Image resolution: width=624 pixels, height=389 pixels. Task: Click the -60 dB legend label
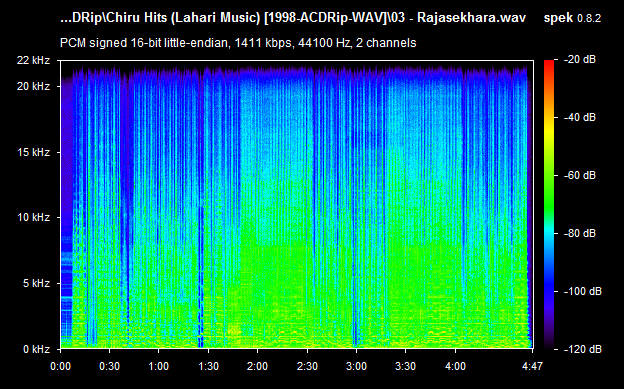(x=580, y=175)
